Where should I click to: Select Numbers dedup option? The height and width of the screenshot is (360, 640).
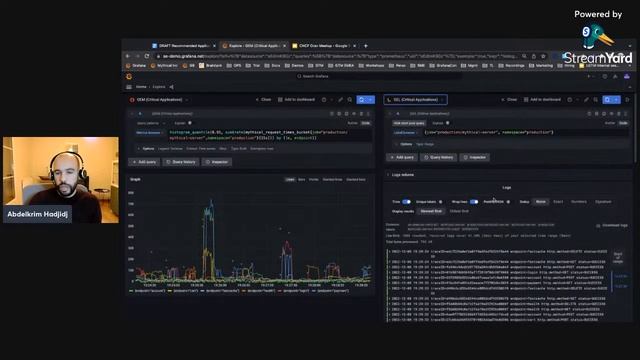point(579,202)
